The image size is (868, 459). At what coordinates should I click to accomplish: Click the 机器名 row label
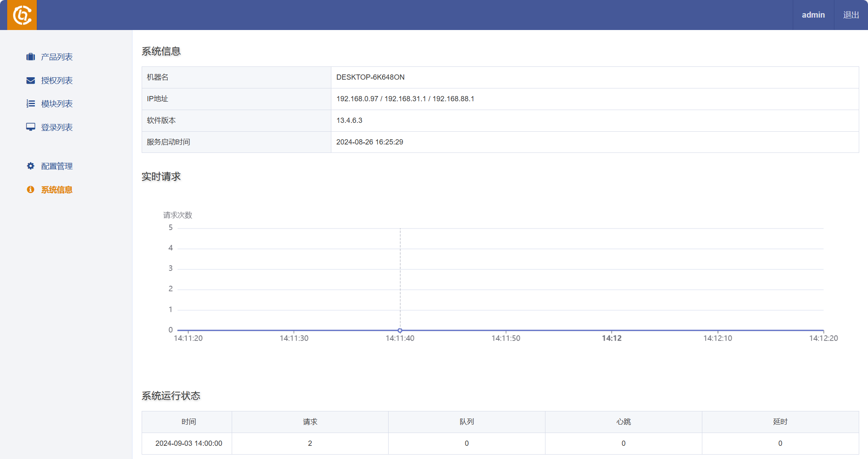(x=158, y=77)
